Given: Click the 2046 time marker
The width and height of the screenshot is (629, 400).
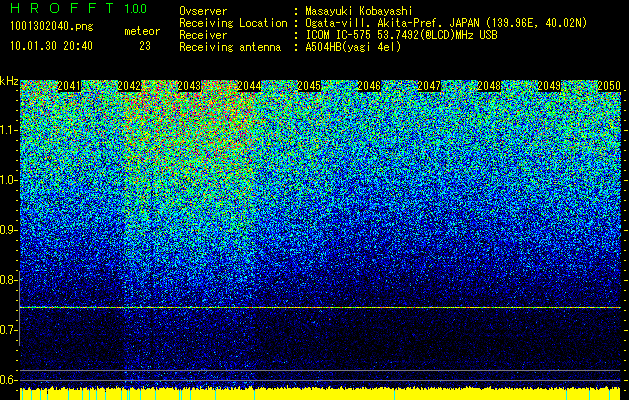Looking at the screenshot, I should pos(369,86).
